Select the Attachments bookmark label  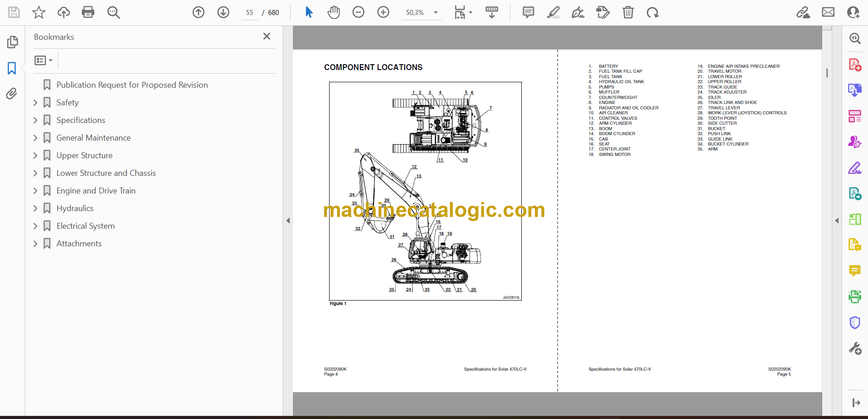(x=79, y=244)
